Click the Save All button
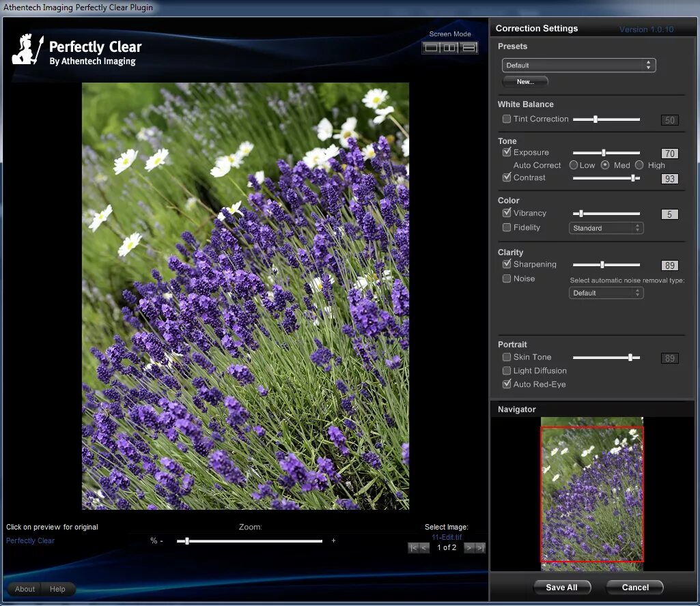Image resolution: width=700 pixels, height=606 pixels. pyautogui.click(x=561, y=588)
